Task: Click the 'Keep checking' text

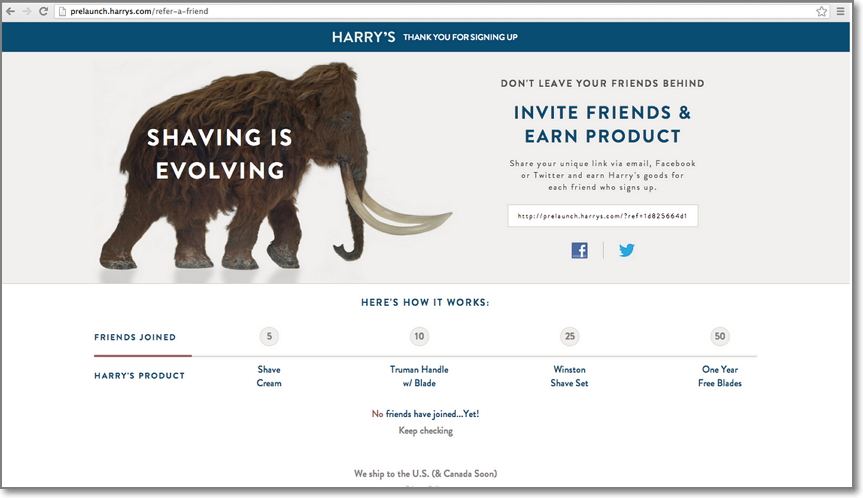Action: 425,430
